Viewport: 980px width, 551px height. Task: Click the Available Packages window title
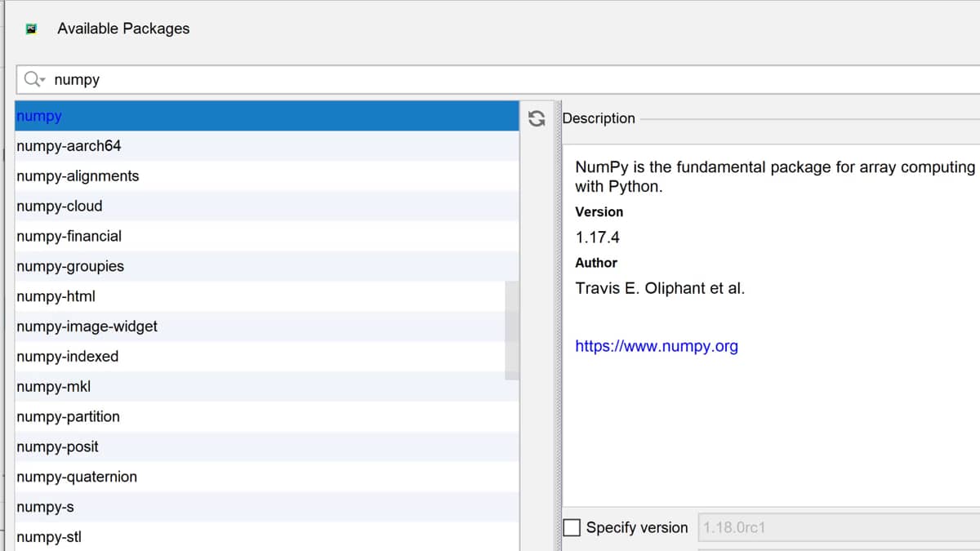[123, 29]
